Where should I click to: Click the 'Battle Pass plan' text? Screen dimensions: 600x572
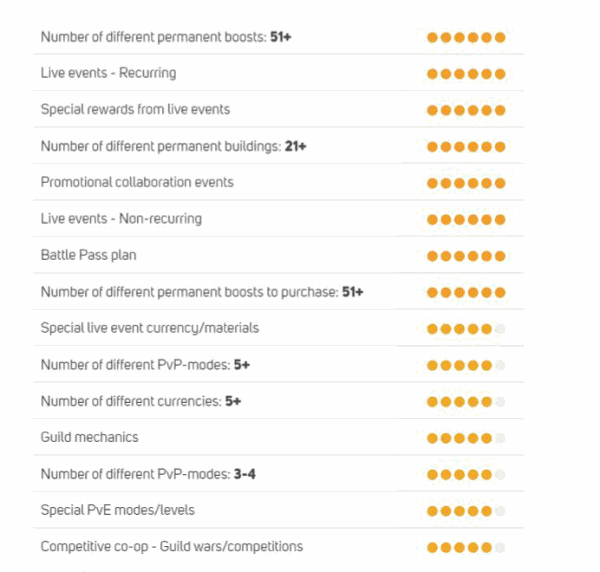coord(89,255)
